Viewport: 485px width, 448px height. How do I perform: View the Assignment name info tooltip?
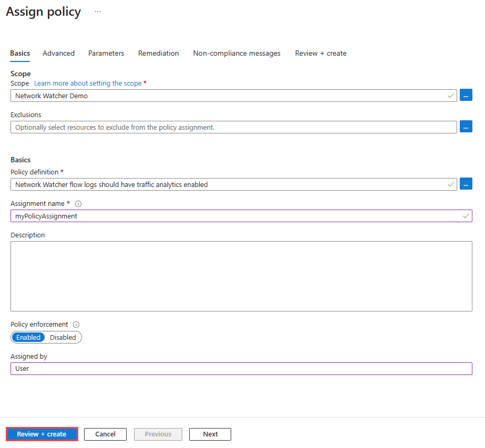(78, 203)
